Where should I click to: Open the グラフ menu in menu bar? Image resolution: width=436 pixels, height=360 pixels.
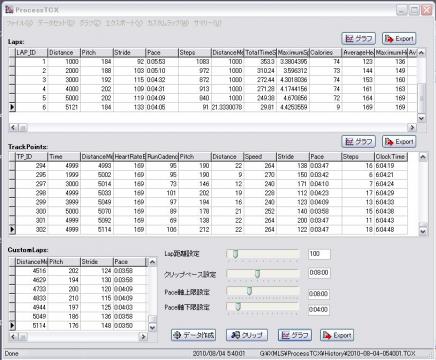tap(90, 23)
